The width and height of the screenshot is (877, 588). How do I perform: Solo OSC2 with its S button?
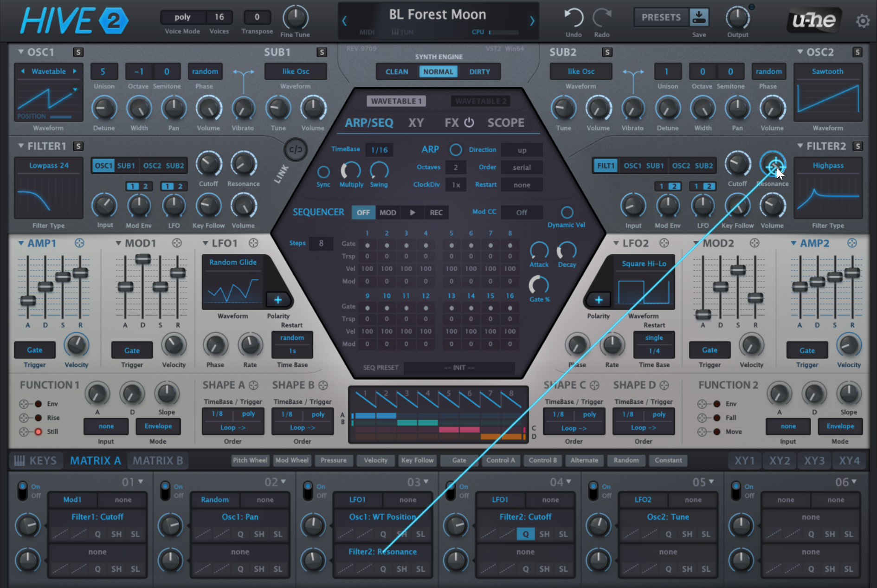(x=858, y=52)
